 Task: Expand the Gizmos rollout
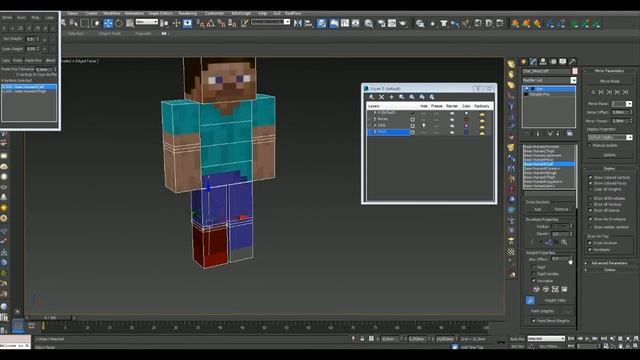(609, 270)
